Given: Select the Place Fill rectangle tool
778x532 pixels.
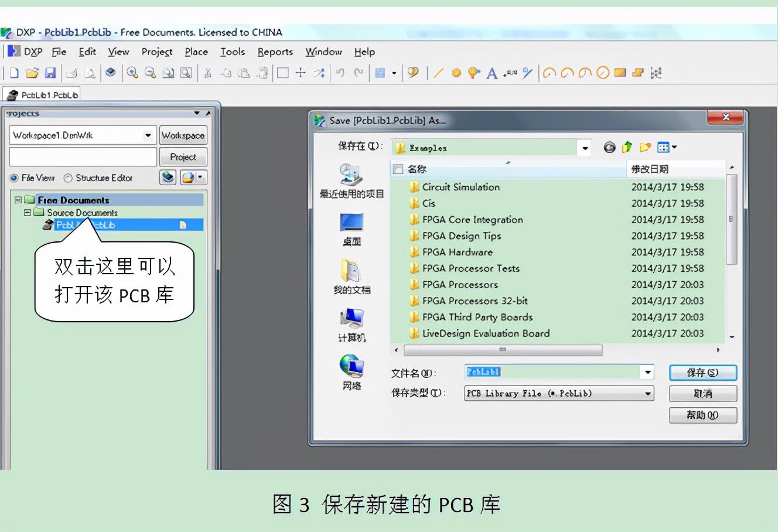Looking at the screenshot, I should pos(620,73).
